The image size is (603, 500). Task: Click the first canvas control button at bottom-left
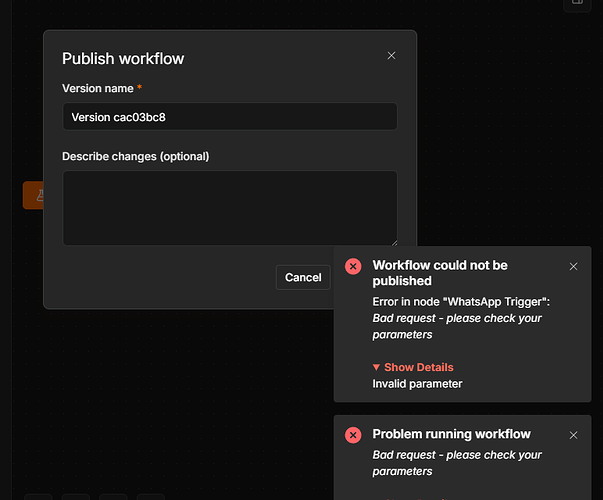click(38, 497)
